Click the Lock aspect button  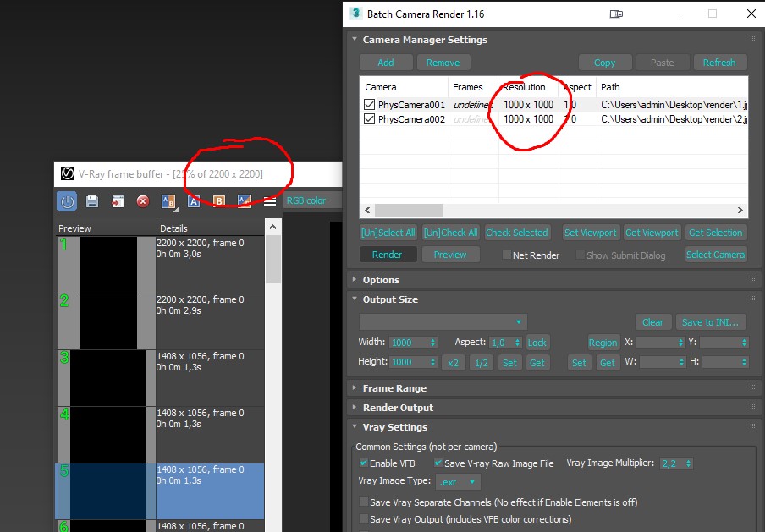537,343
